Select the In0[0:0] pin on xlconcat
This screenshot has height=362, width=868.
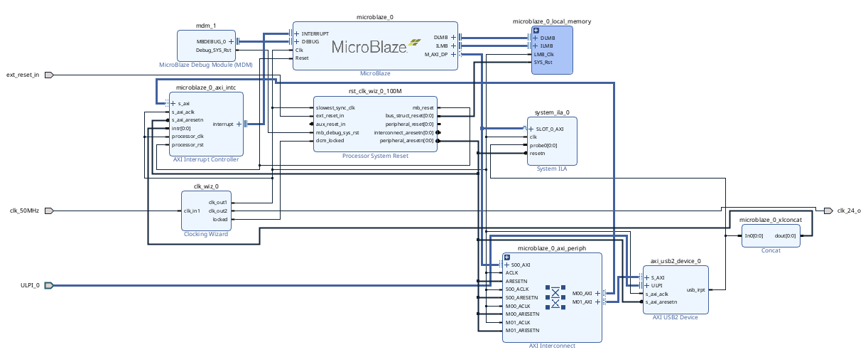(x=754, y=235)
